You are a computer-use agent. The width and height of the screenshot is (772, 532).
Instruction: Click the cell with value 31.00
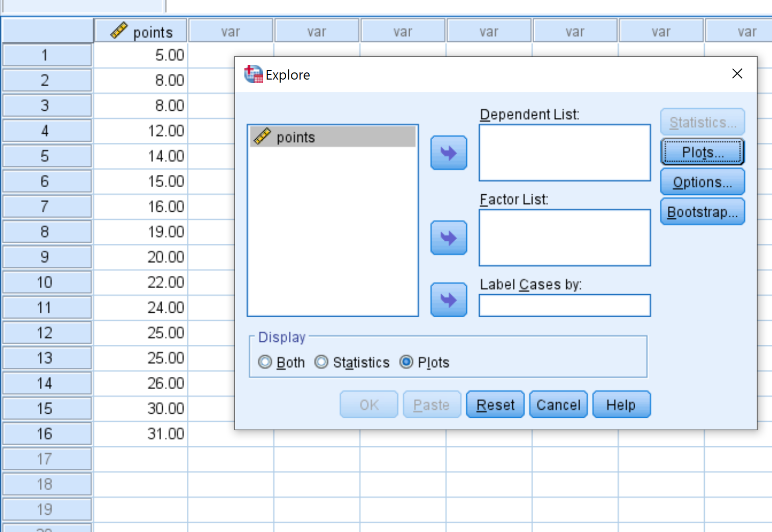point(141,434)
